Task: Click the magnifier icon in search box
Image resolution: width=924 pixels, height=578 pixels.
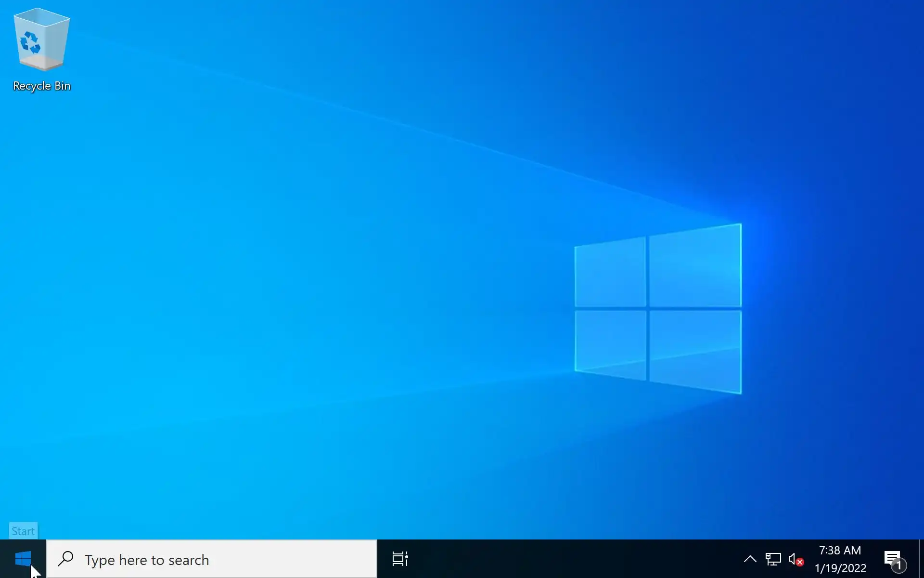Action: pos(65,559)
